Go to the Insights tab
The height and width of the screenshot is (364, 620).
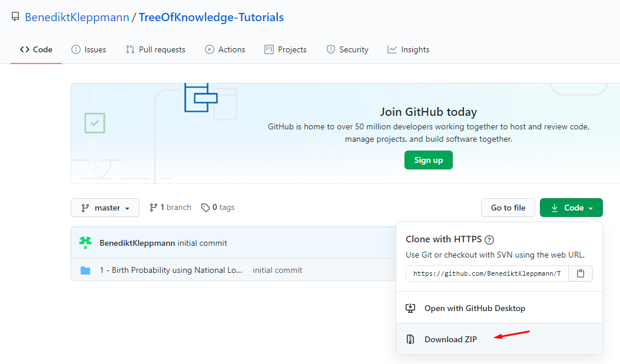(409, 50)
